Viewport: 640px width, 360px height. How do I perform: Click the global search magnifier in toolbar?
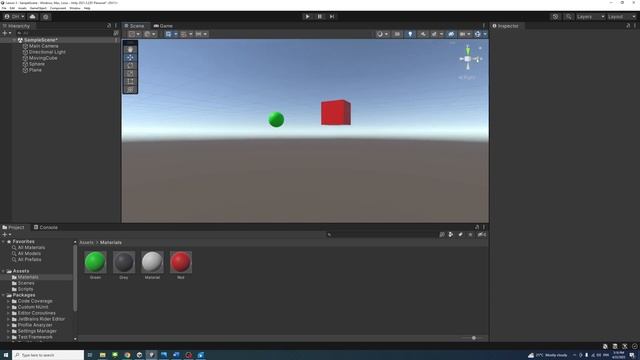tap(568, 17)
